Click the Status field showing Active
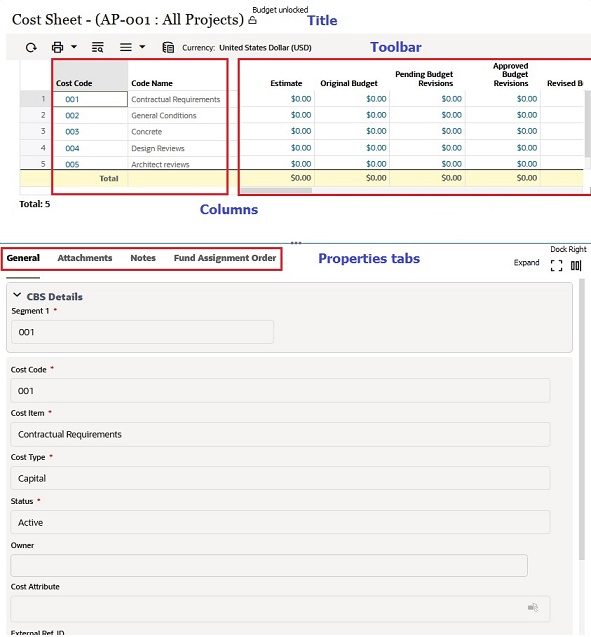This screenshot has height=637, width=591. pyautogui.click(x=280, y=522)
